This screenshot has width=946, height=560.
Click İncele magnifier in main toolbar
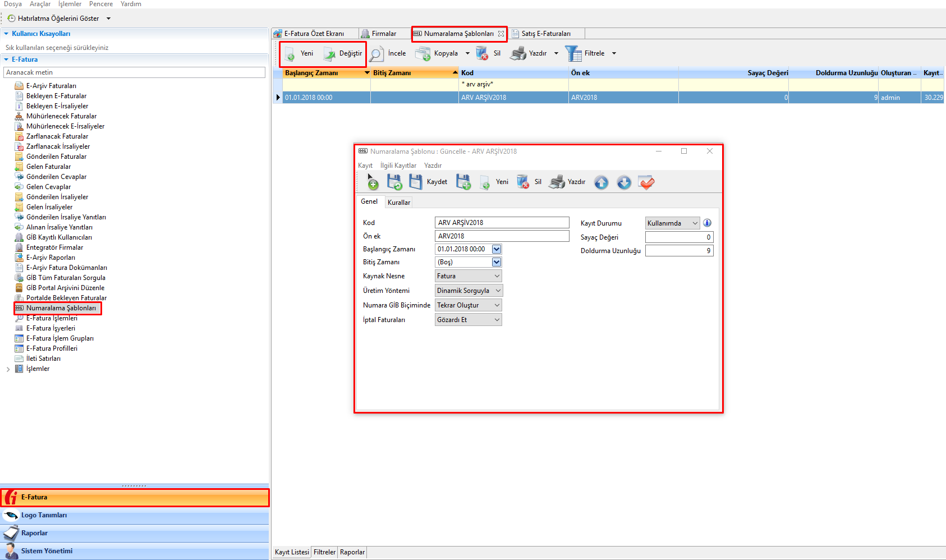[376, 54]
